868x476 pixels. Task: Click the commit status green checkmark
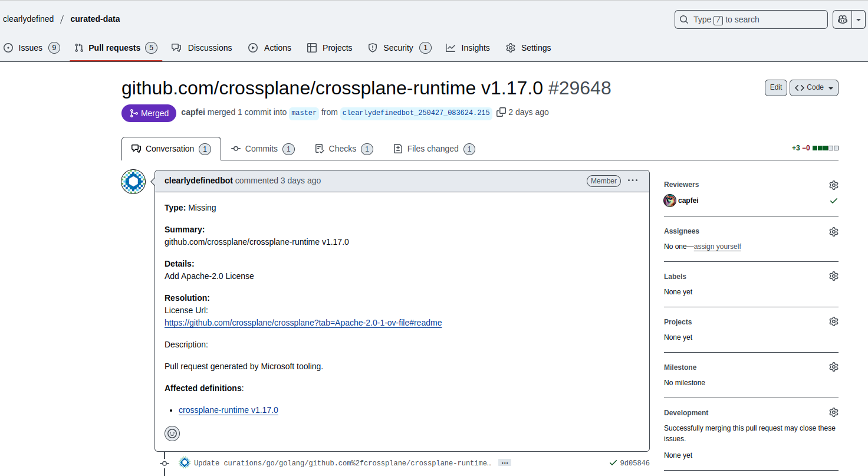[x=613, y=463]
